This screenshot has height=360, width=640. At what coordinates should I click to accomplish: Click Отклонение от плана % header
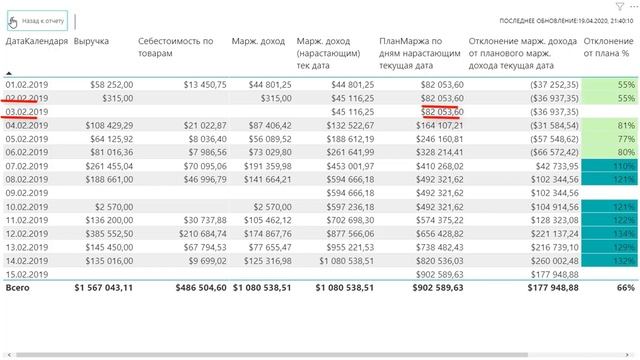tap(608, 47)
